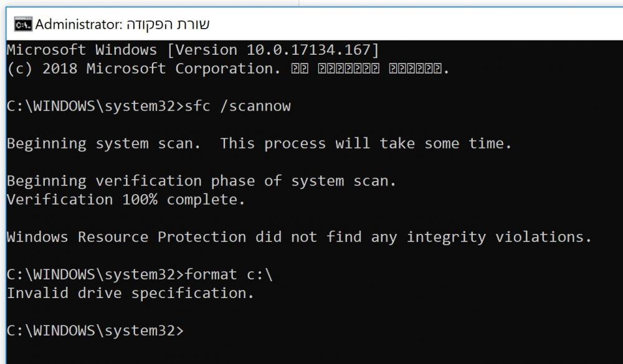
Task: Click the Beginning verification phase line
Action: coord(201,181)
